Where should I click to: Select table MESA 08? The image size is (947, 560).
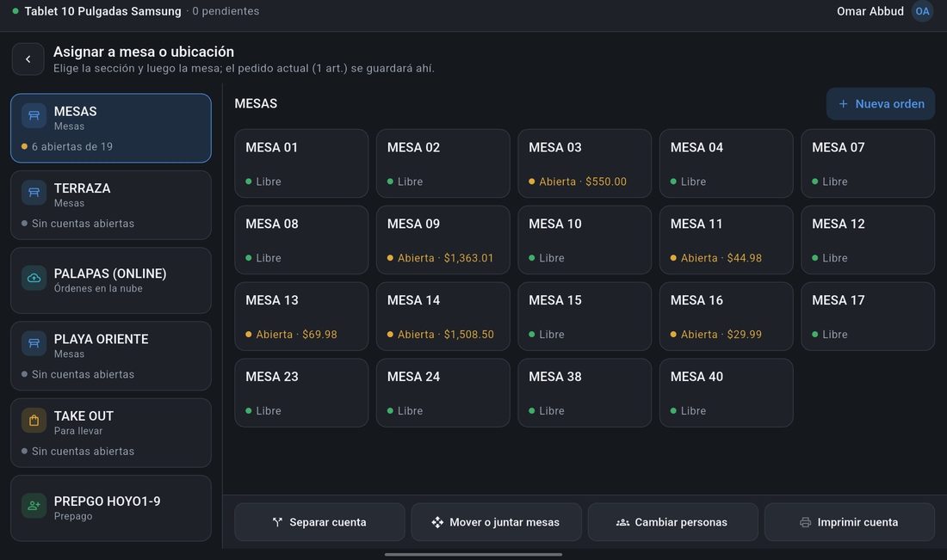pos(301,239)
